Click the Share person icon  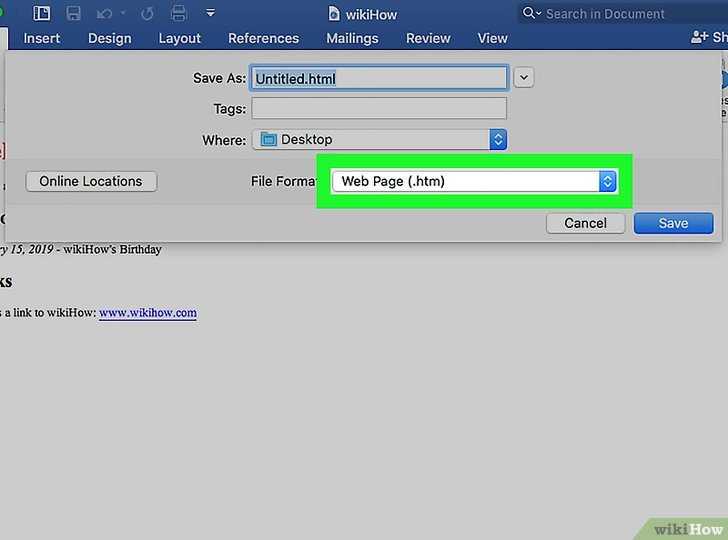click(699, 37)
